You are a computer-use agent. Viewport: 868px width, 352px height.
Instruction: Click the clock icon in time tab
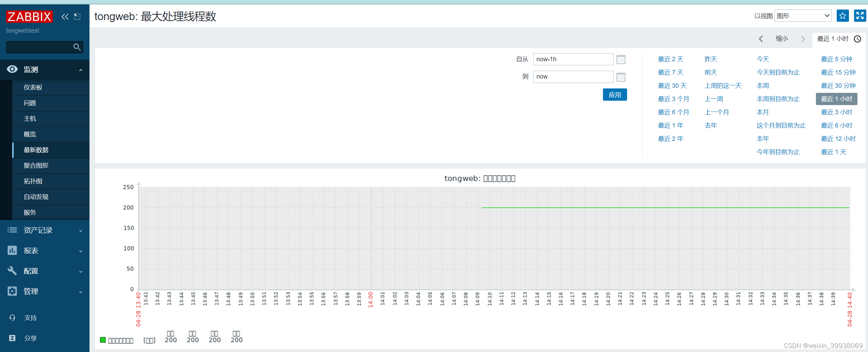click(857, 39)
